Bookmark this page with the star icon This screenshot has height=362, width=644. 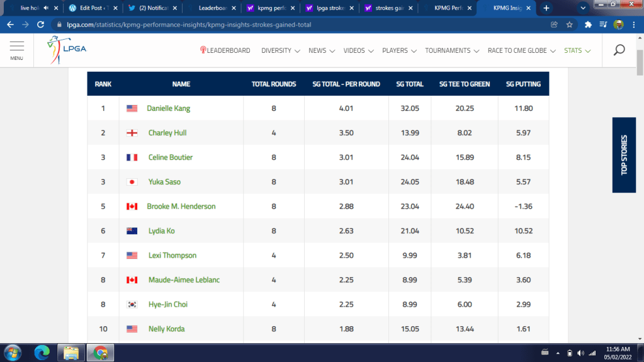[570, 25]
